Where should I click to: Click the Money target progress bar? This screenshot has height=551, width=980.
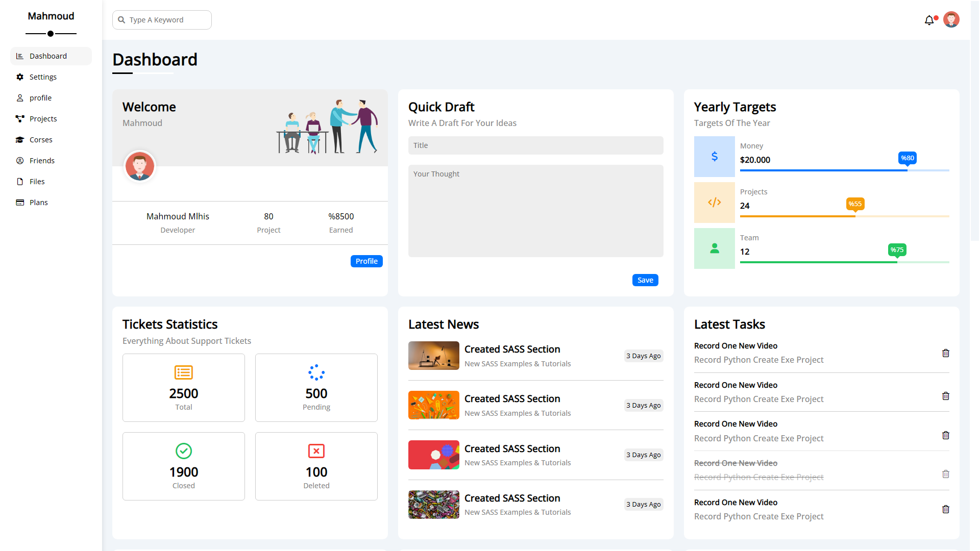coord(844,170)
